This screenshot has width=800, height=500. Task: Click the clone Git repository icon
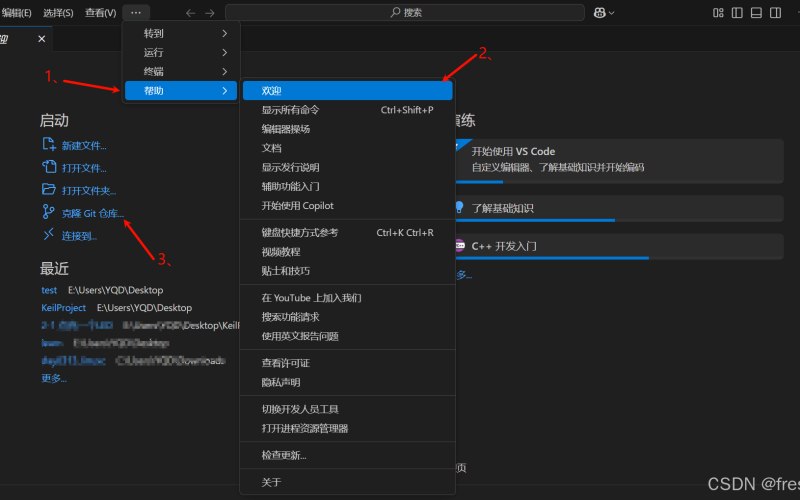point(48,212)
